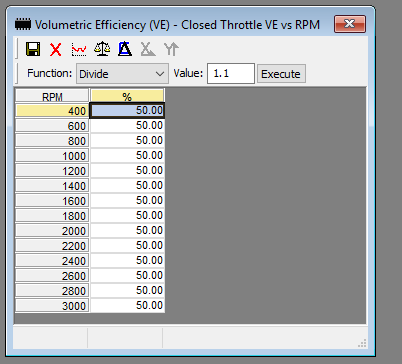Image resolution: width=402 pixels, height=364 pixels.
Task: Select the 2800 RPM row header
Action: [x=52, y=291]
